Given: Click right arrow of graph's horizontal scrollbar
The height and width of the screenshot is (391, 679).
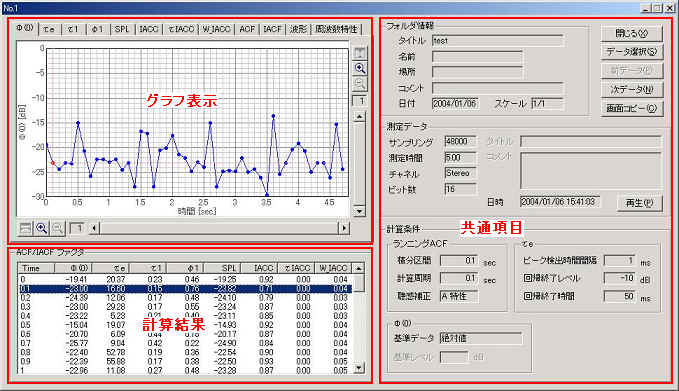Looking at the screenshot, I should pos(344,228).
